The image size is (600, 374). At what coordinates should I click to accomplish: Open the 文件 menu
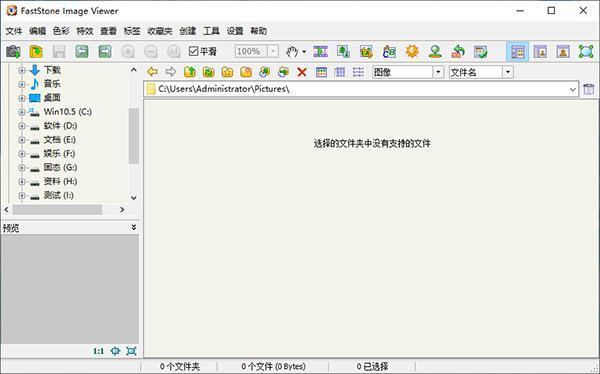13,31
